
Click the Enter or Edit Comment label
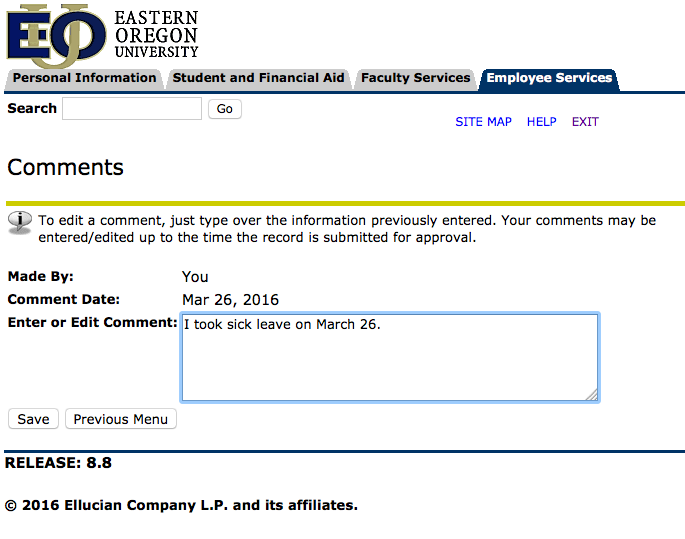pyautogui.click(x=92, y=323)
